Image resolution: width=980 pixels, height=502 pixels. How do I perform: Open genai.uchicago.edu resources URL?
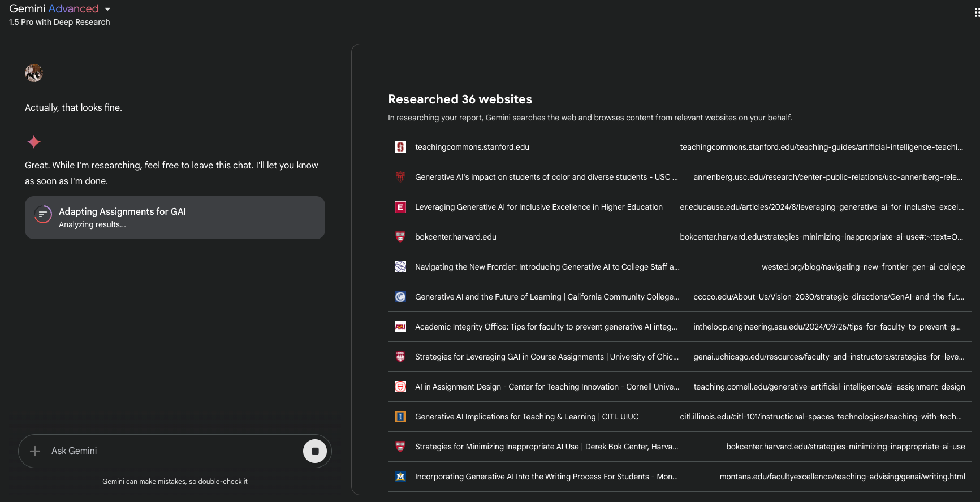[x=829, y=357]
